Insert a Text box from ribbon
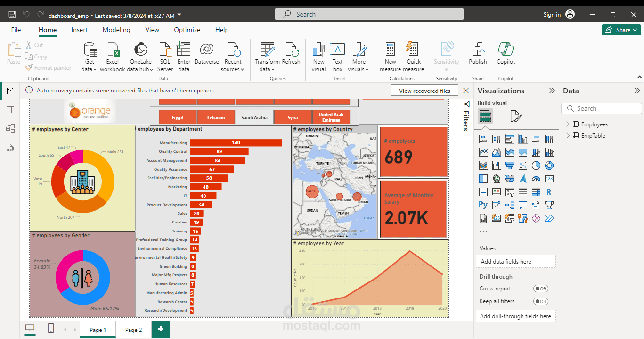 337,57
